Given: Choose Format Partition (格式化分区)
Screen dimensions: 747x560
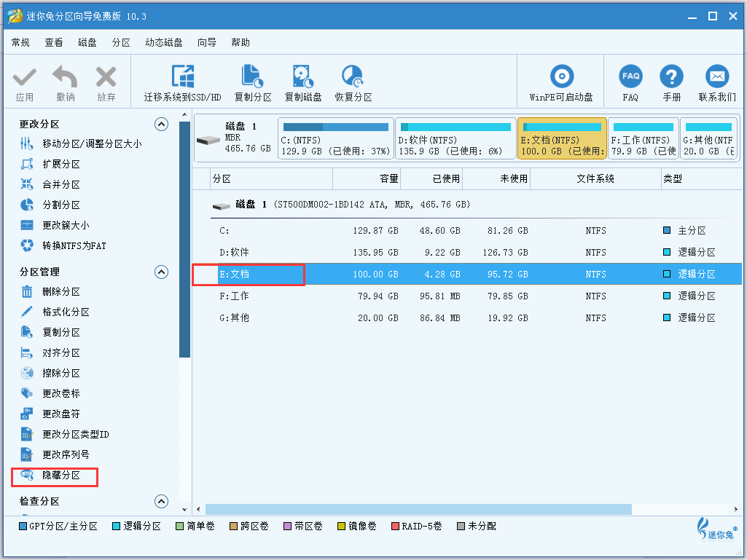Looking at the screenshot, I should (55, 312).
